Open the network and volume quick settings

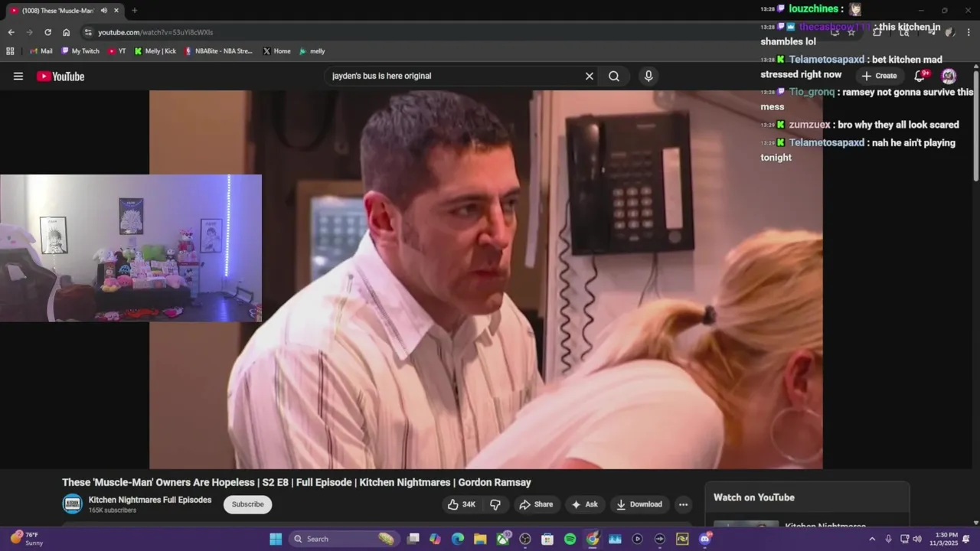(x=911, y=539)
